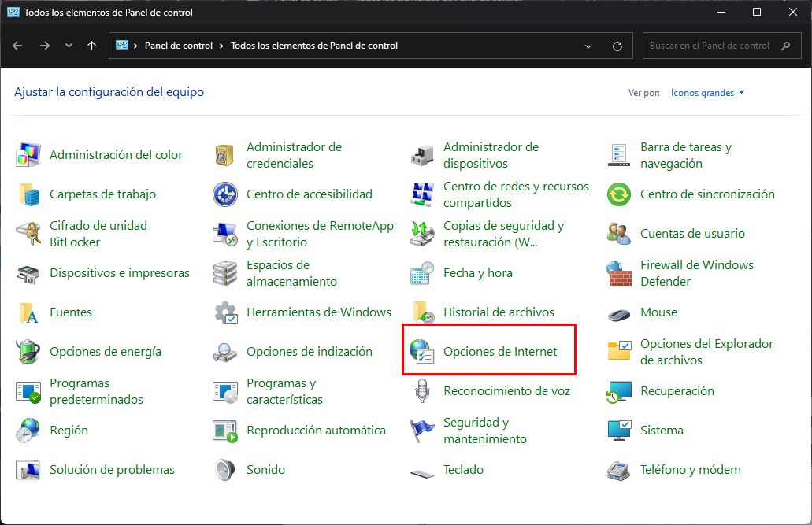Click the Centro de accesibilidad text link

point(310,194)
